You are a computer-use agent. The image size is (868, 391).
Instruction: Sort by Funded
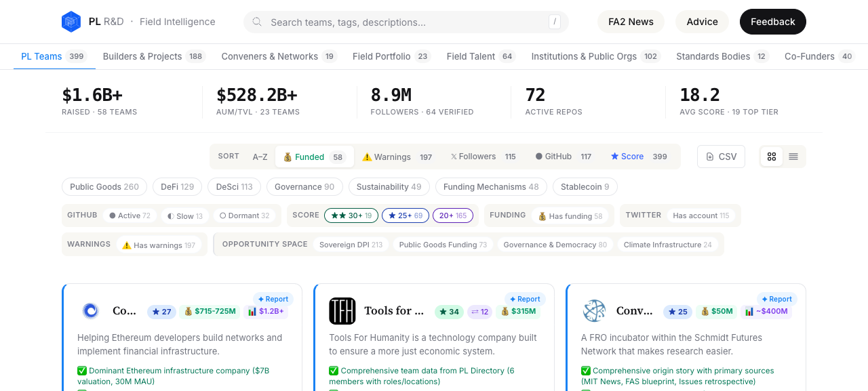coord(315,157)
